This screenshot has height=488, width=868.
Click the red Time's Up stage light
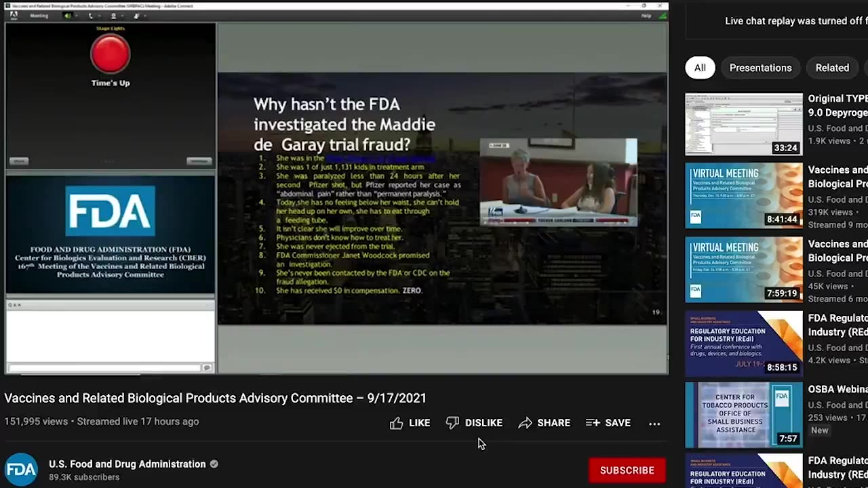(110, 54)
